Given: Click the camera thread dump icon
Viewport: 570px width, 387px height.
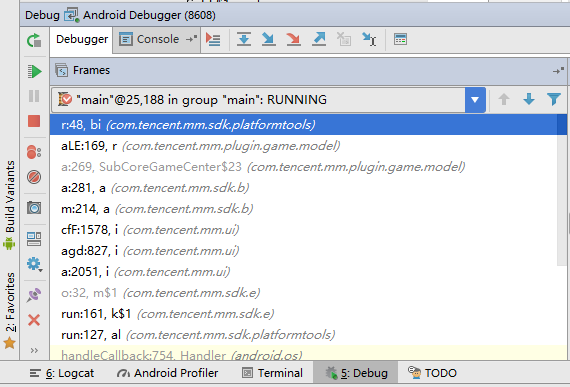Looking at the screenshot, I should 34,208.
